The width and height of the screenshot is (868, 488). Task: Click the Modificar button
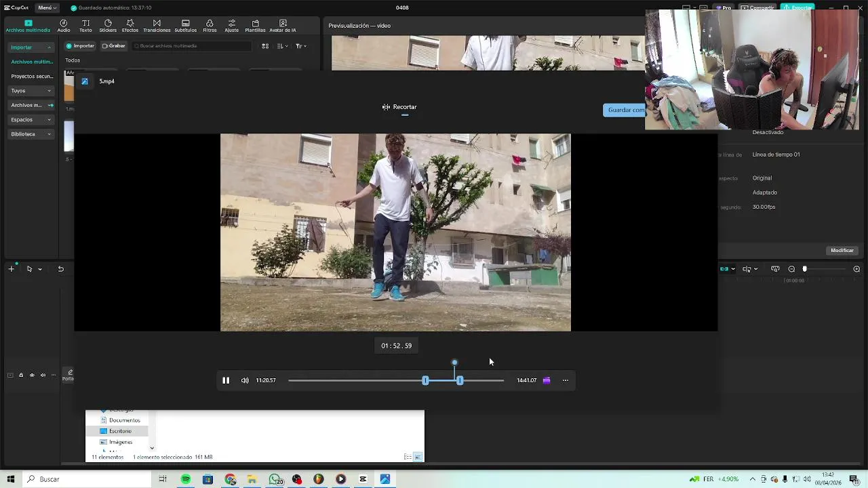(842, 251)
